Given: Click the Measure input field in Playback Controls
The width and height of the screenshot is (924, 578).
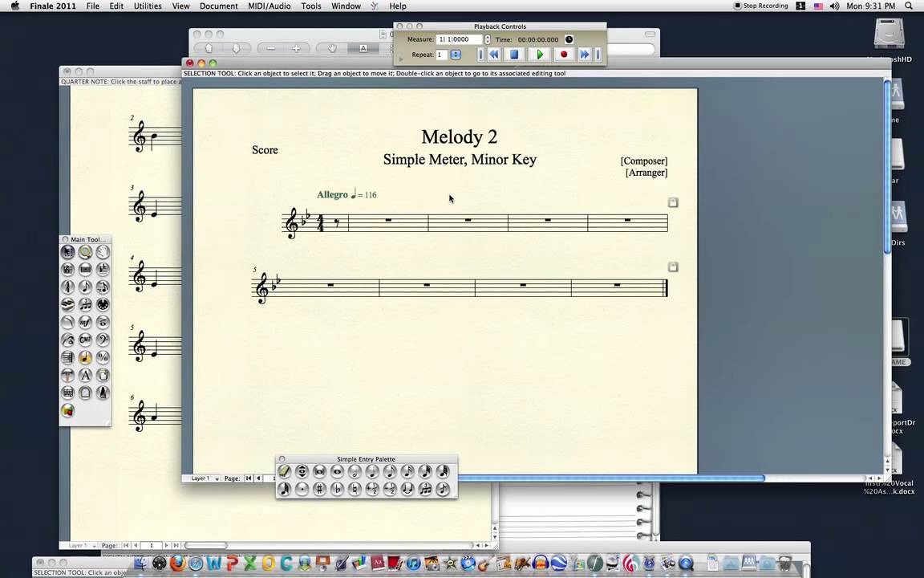Looking at the screenshot, I should coord(459,39).
